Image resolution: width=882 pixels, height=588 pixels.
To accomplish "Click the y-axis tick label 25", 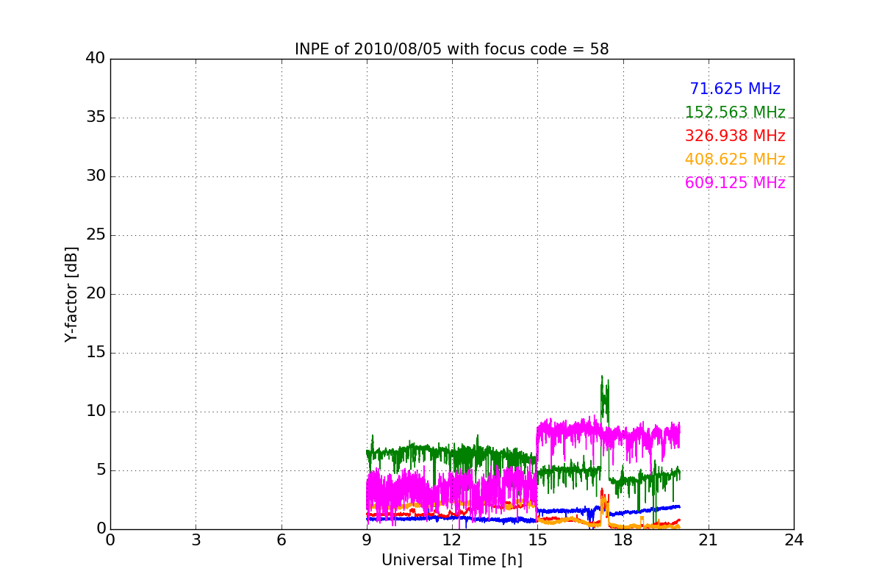I will (x=96, y=235).
